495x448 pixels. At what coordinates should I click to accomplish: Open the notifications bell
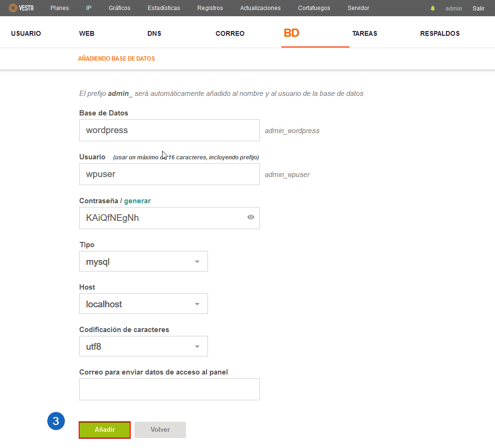tap(433, 8)
